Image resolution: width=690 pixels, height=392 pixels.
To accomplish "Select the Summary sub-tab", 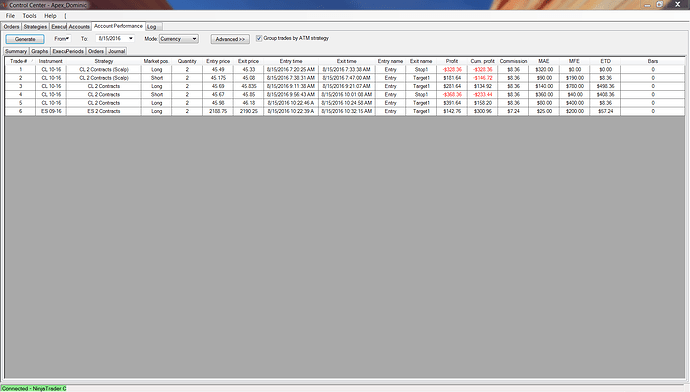I will pyautogui.click(x=16, y=51).
